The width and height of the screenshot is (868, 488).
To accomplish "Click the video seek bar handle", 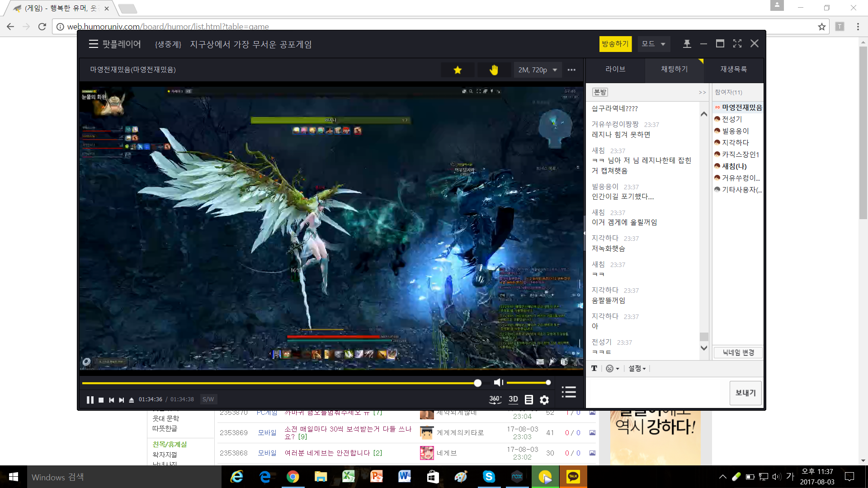I will click(477, 383).
